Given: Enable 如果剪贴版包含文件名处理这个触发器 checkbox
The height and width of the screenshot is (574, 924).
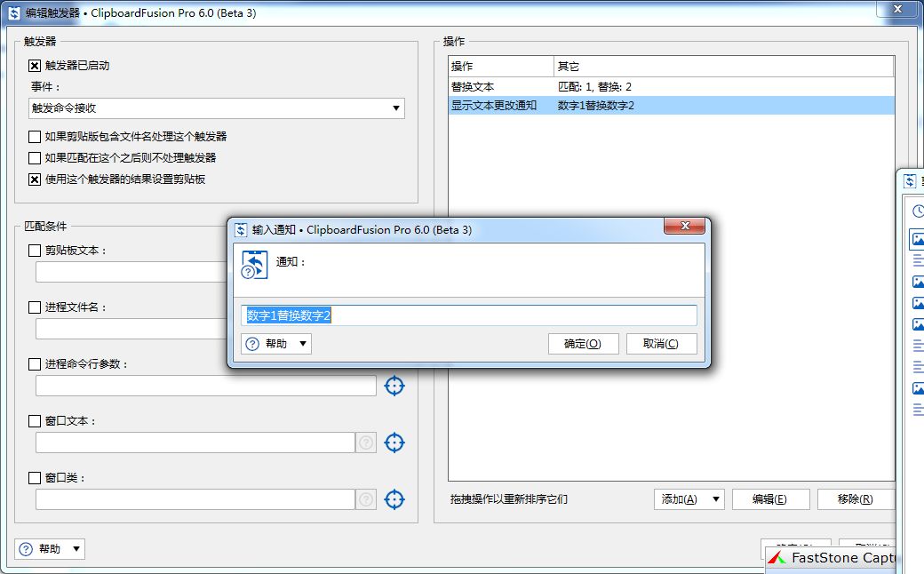Looking at the screenshot, I should coord(35,137).
